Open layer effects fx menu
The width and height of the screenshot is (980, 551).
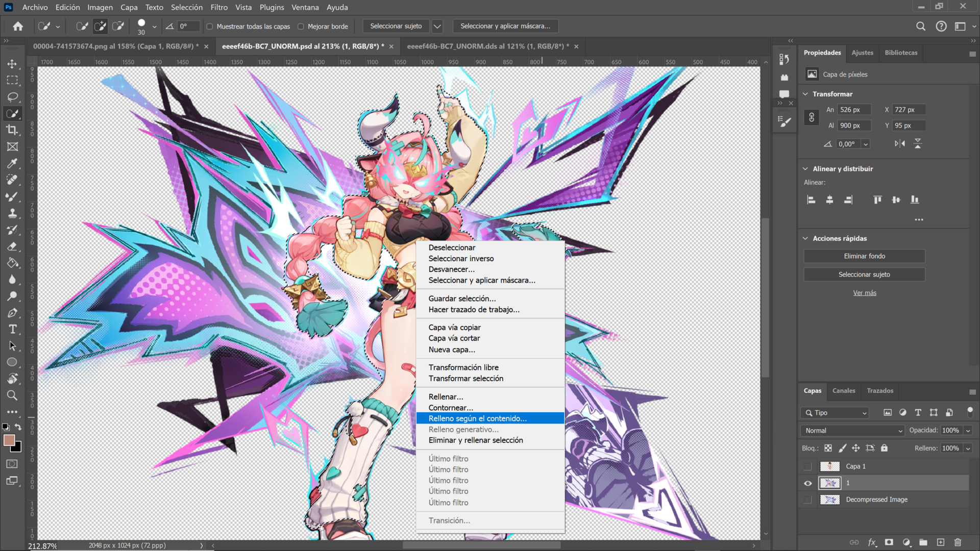[x=872, y=542]
